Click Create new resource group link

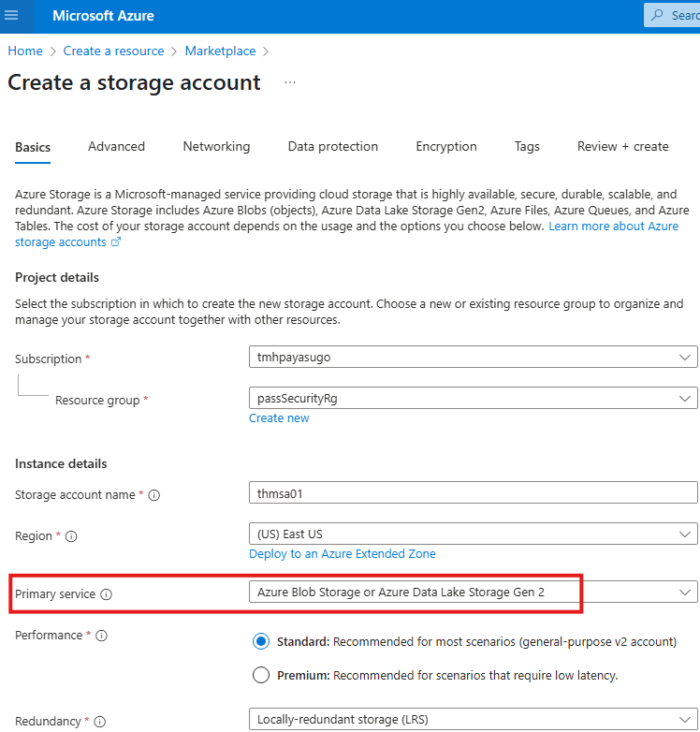(279, 418)
